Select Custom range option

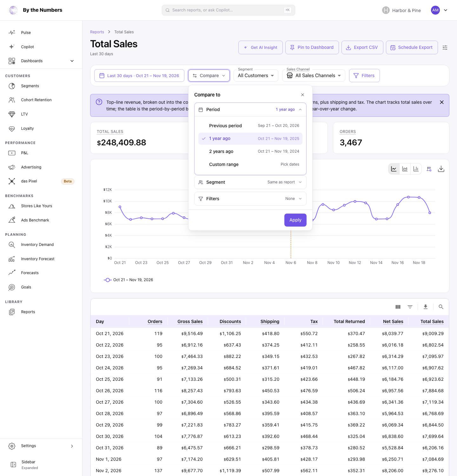[250, 164]
